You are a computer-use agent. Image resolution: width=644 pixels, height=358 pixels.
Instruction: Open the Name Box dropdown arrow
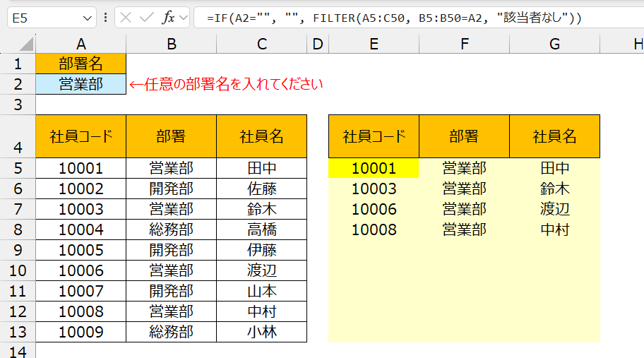tap(88, 18)
